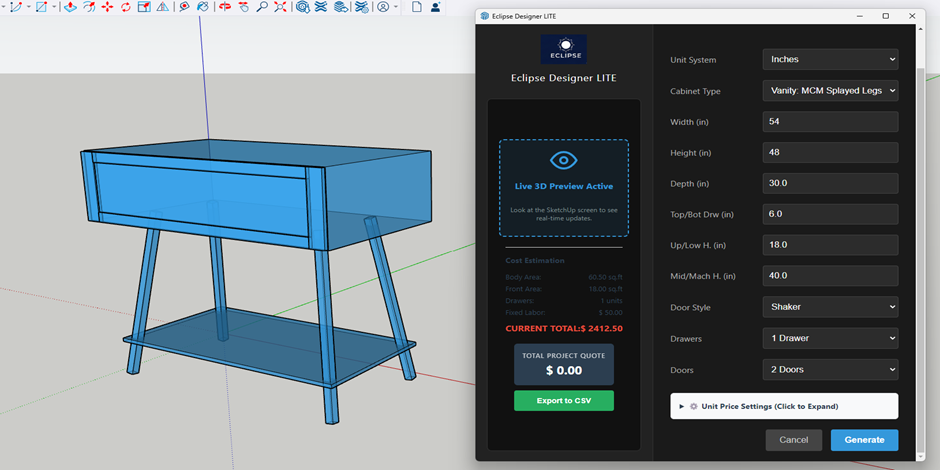Click the stacked layers send icon
Screen dimensions: 940x470
coord(341,7)
